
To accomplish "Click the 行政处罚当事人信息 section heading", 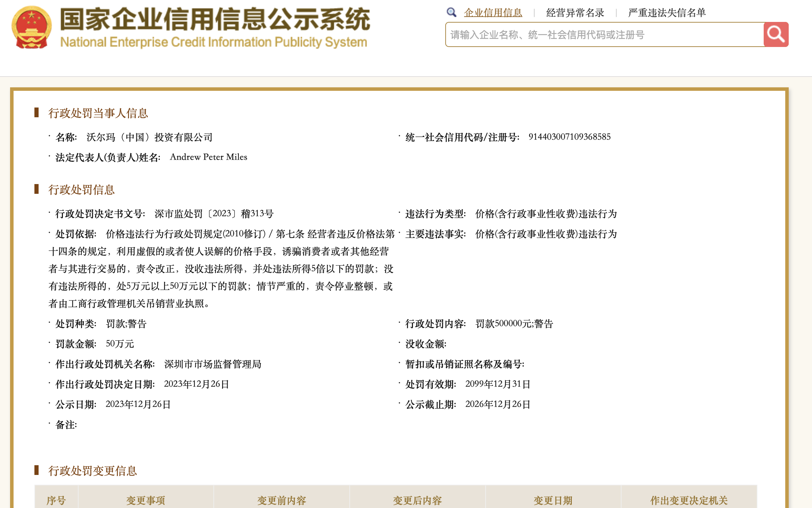I will [98, 113].
